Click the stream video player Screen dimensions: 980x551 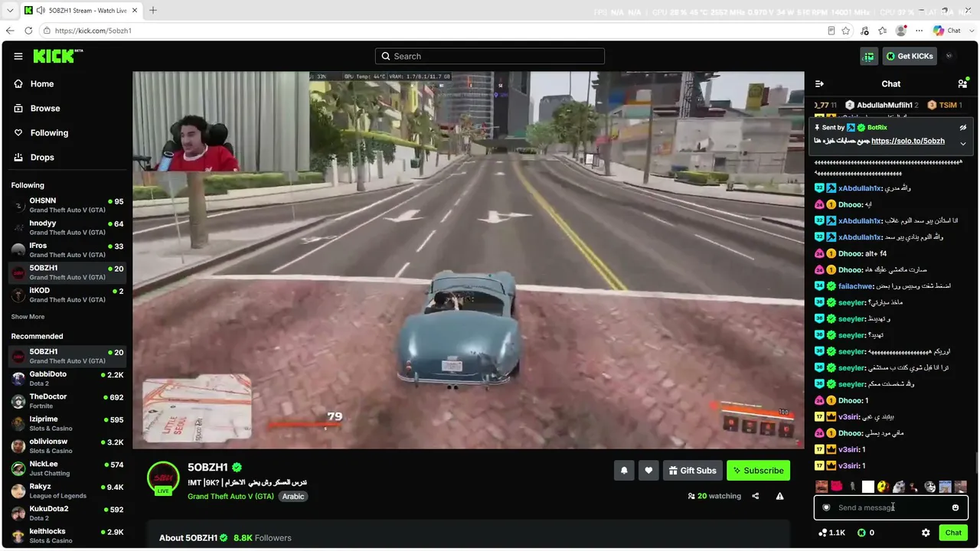point(469,260)
